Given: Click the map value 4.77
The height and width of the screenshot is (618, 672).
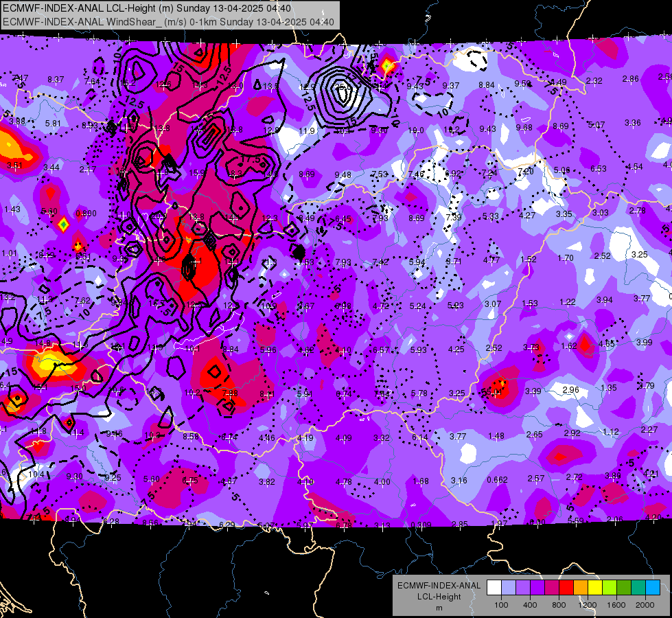Looking at the screenshot, I should (x=491, y=260).
